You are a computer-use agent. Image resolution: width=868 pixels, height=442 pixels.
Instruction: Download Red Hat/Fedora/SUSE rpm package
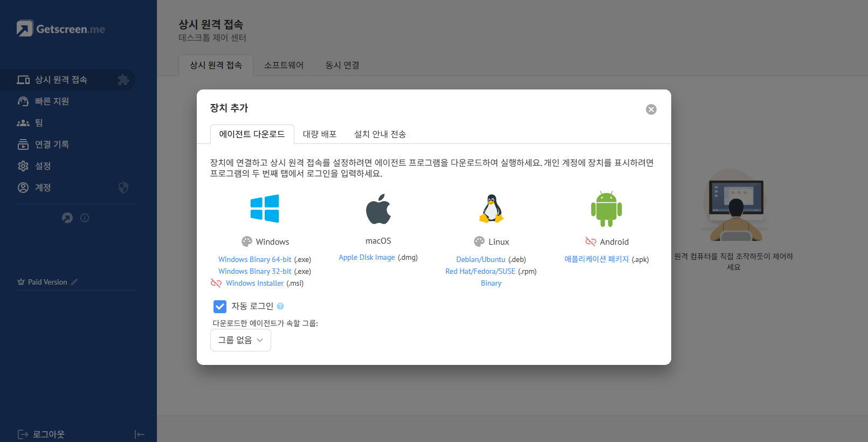pyautogui.click(x=480, y=271)
